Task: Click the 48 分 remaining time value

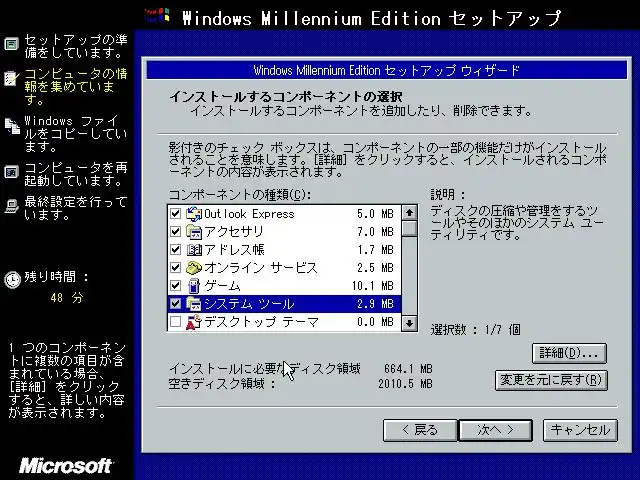Action: pos(67,298)
